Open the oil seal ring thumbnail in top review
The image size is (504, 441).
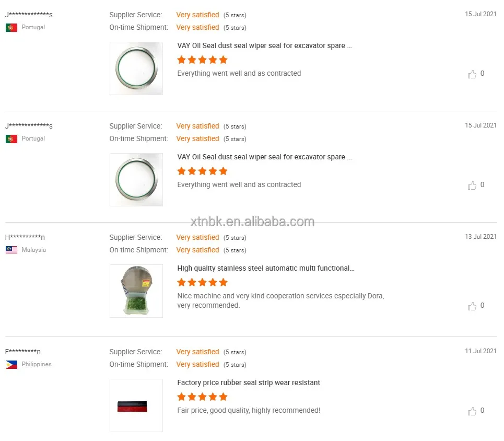point(136,68)
